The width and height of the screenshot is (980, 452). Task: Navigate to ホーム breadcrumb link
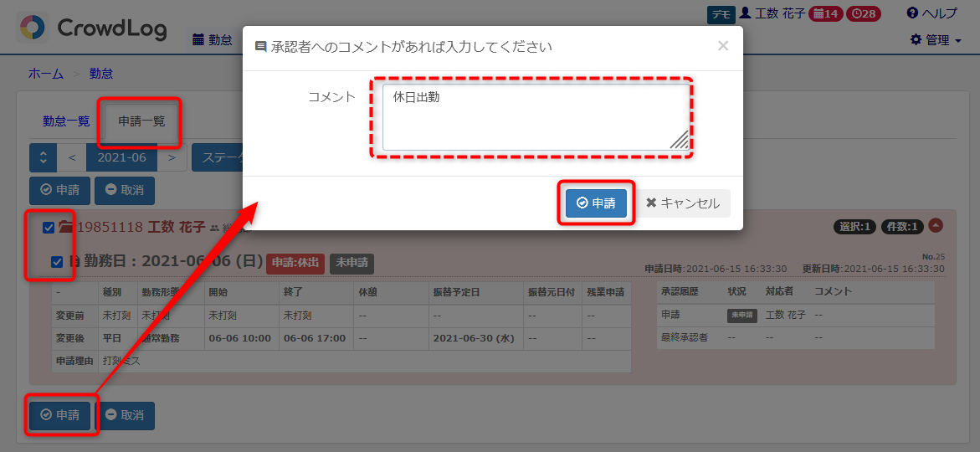click(46, 74)
